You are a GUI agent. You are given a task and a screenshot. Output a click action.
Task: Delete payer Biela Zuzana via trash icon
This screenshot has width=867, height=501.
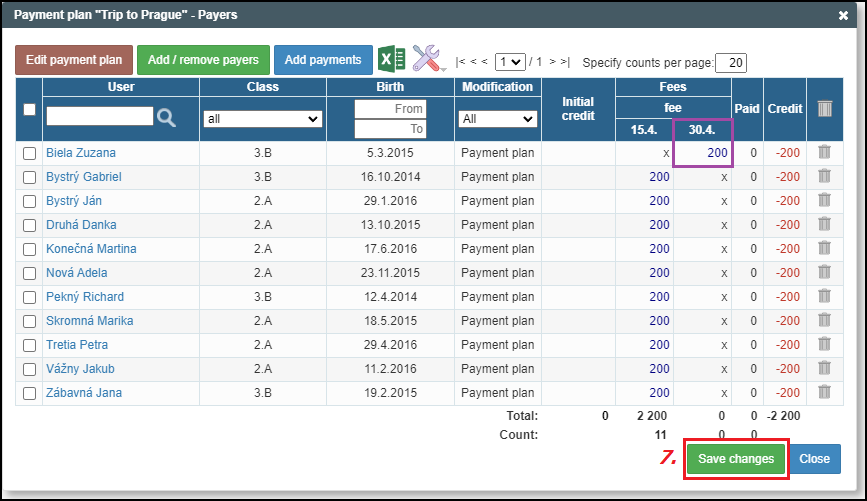click(x=824, y=152)
